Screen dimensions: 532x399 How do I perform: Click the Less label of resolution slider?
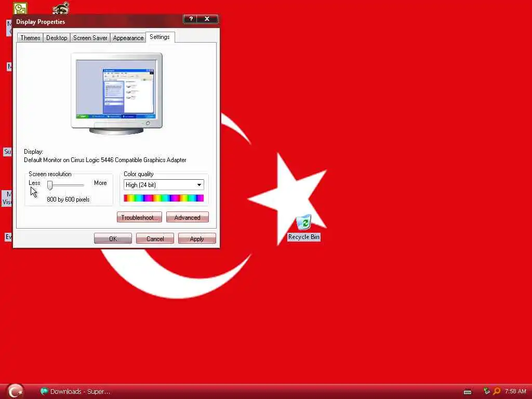[x=34, y=183]
